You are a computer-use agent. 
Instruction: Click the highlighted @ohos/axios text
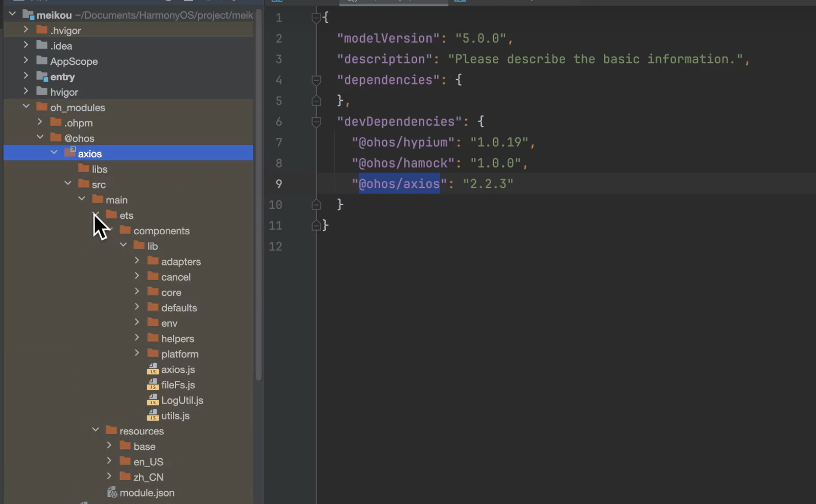pyautogui.click(x=399, y=184)
